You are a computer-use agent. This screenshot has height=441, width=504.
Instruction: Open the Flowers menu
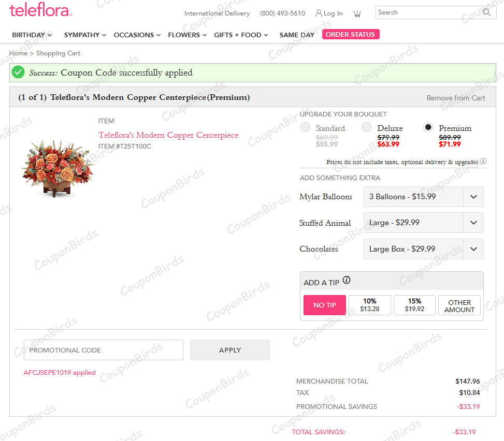(187, 35)
